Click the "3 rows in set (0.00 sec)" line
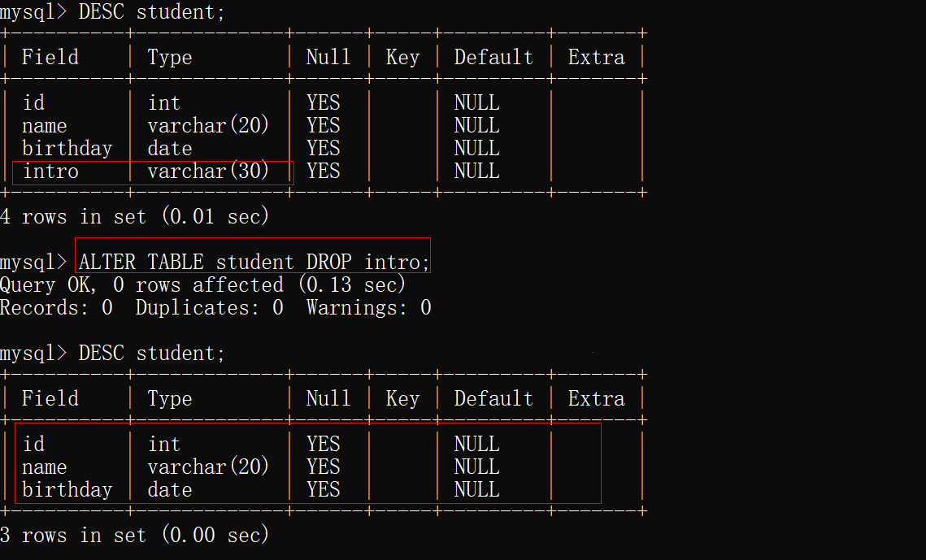The width and height of the screenshot is (926, 560). pos(134,536)
